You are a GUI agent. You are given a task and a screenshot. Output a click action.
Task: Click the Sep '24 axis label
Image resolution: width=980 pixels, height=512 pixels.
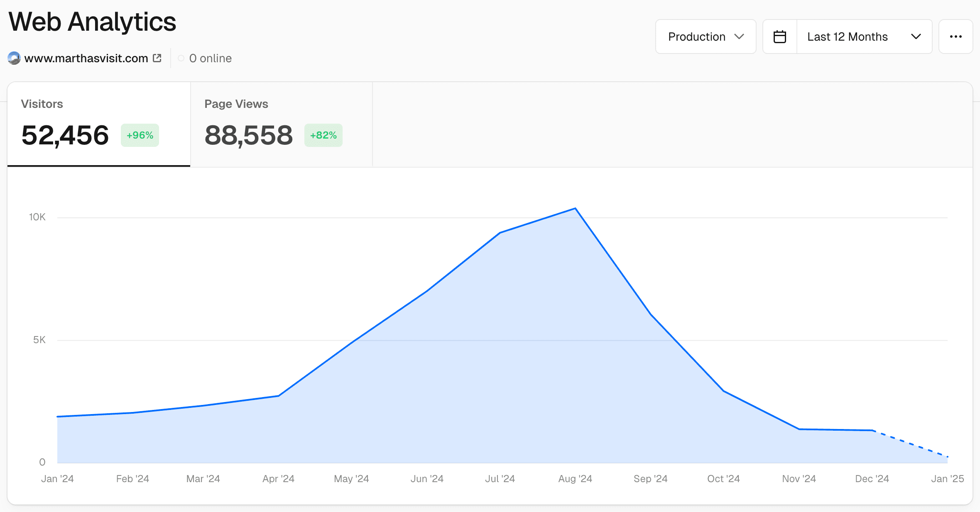(650, 479)
